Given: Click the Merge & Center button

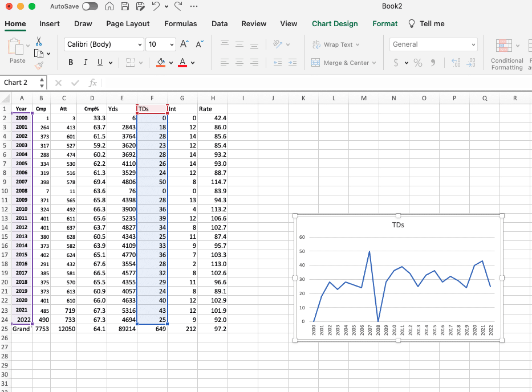Looking at the screenshot, I should click(344, 63).
